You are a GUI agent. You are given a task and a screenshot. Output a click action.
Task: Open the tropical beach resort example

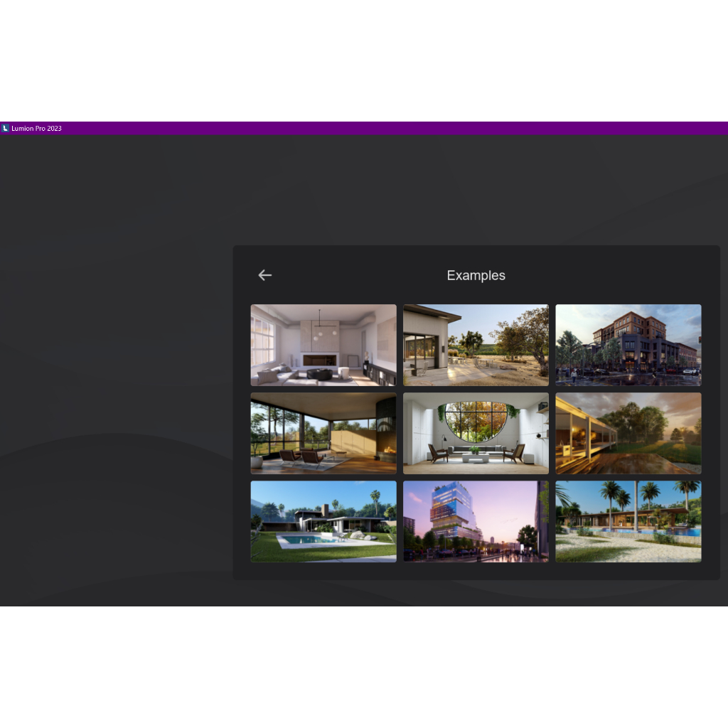[x=628, y=521]
